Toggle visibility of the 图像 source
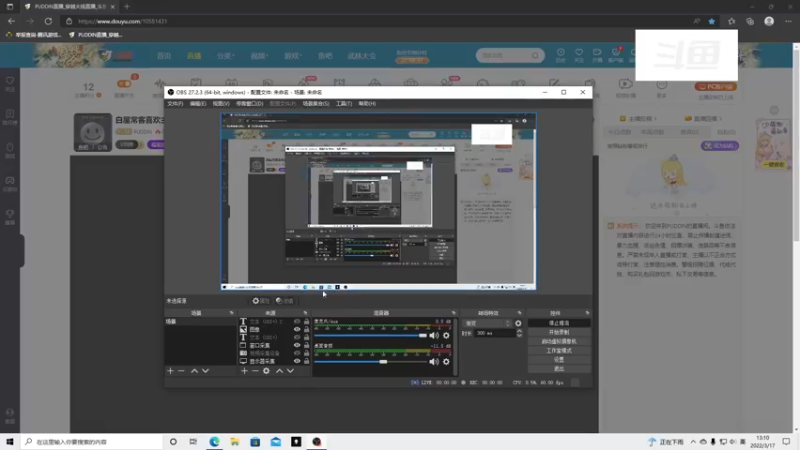This screenshot has width=800, height=450. click(297, 330)
